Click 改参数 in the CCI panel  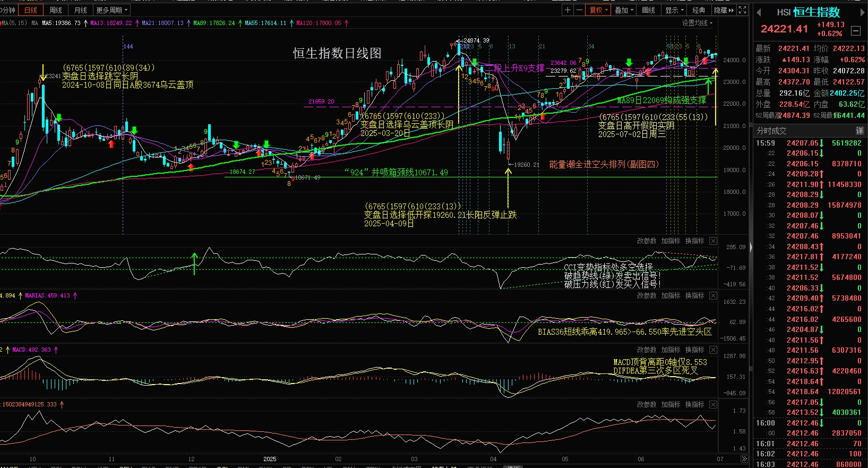point(647,241)
